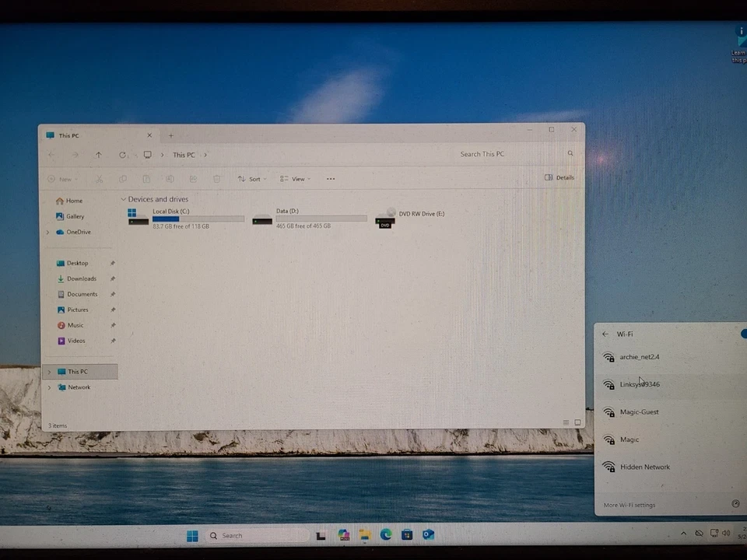Refresh the This PC view
This screenshot has height=560, width=747.
point(122,155)
